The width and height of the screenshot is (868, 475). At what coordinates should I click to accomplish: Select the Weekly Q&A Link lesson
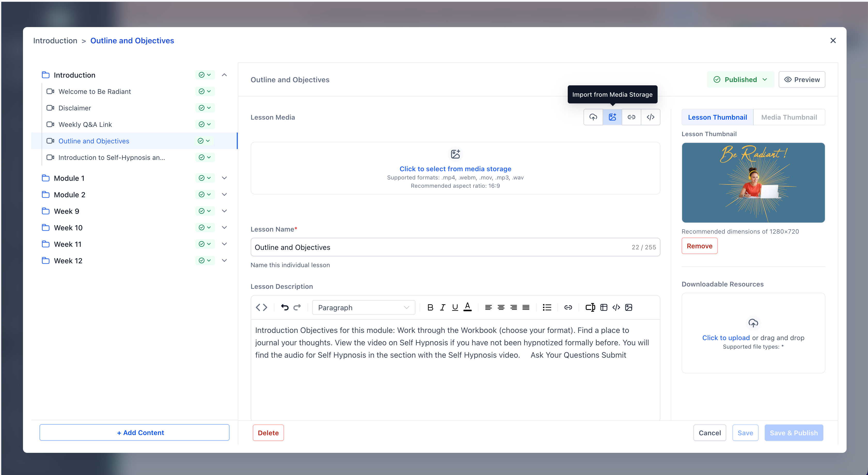tap(85, 124)
